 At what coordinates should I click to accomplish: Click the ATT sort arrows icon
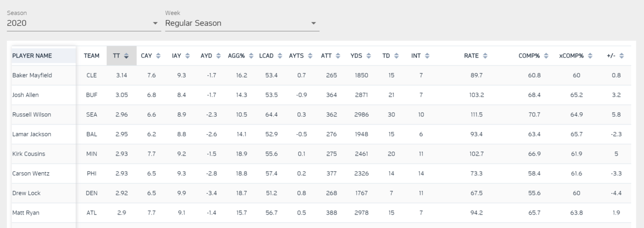click(x=337, y=56)
